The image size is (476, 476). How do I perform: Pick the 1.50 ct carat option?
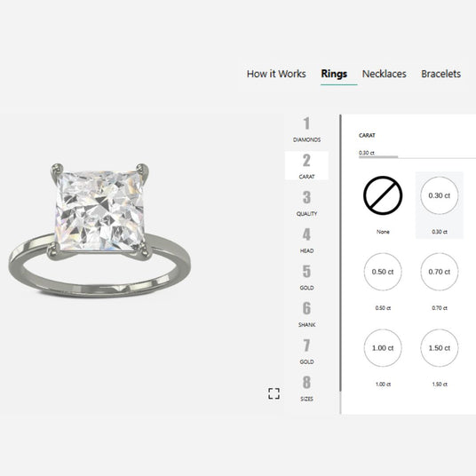click(440, 348)
